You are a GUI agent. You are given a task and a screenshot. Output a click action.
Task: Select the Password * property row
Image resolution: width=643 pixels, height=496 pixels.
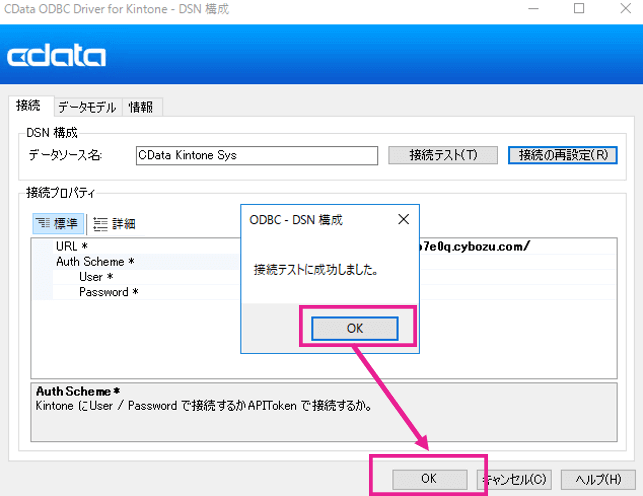tap(324, 292)
